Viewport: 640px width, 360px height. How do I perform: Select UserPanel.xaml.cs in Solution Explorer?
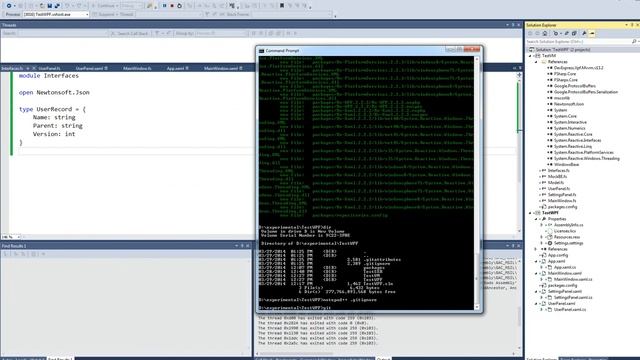tap(570, 309)
